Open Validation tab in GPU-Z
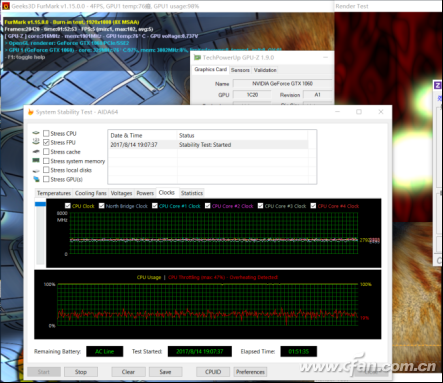 point(265,70)
